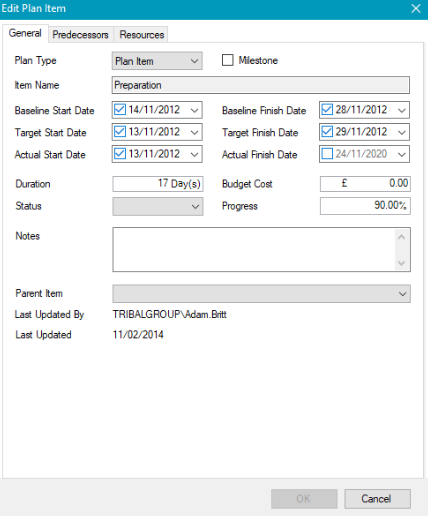Expand the Status dropdown

coord(158,206)
